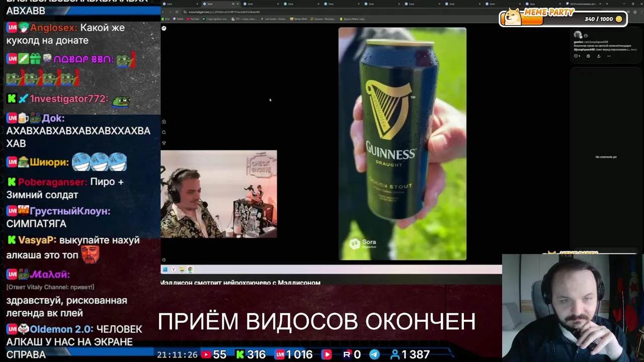Open the Sora logo home icon
The height and width of the screenshot is (362, 644).
[x=164, y=28]
